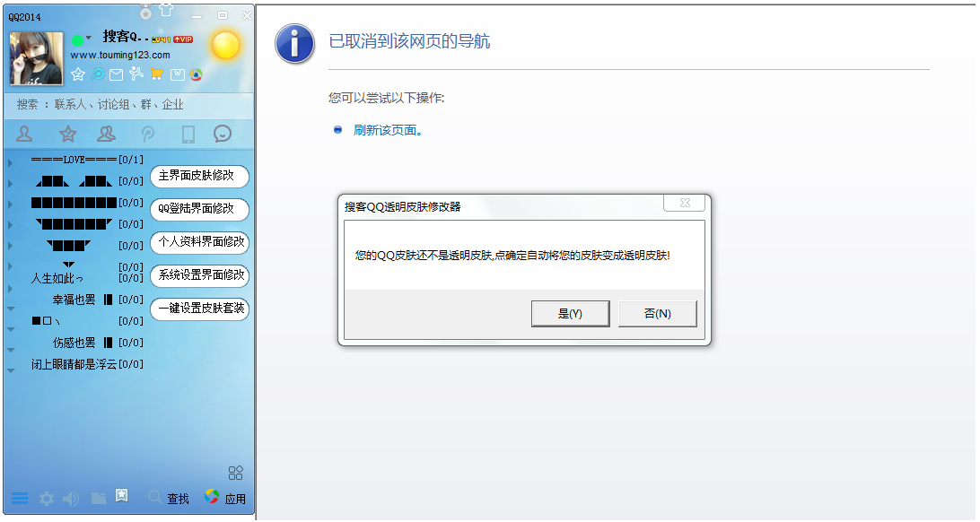980x522 pixels.
Task: Switch to the Groups tab (two people icon)
Action: [107, 134]
